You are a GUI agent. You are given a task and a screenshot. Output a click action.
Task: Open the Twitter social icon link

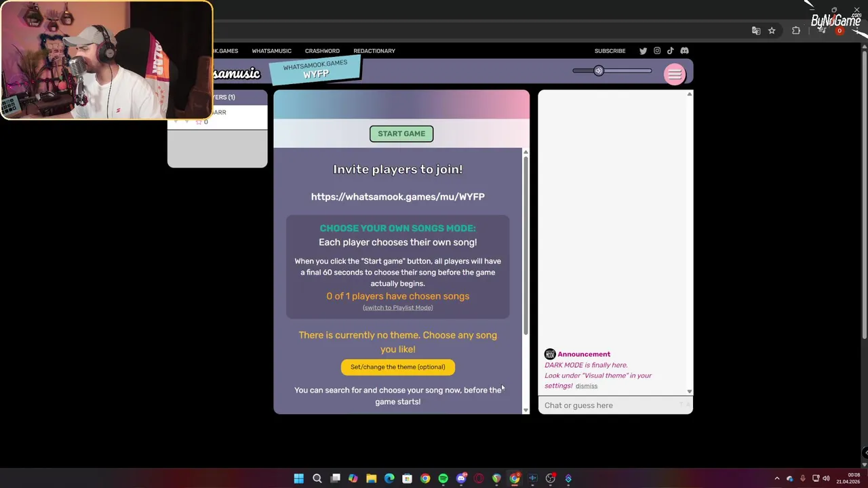643,51
